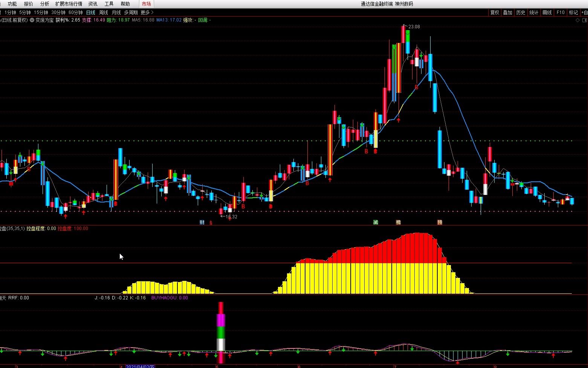Open the 多周期 multi-period view
Image resolution: width=588 pixels, height=368 pixels.
click(131, 12)
